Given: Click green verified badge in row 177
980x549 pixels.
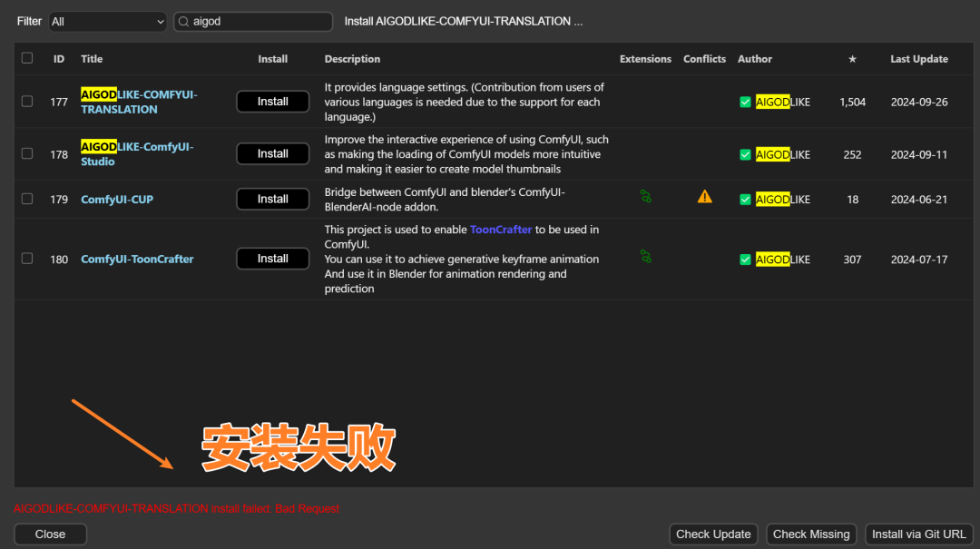Looking at the screenshot, I should (x=745, y=102).
